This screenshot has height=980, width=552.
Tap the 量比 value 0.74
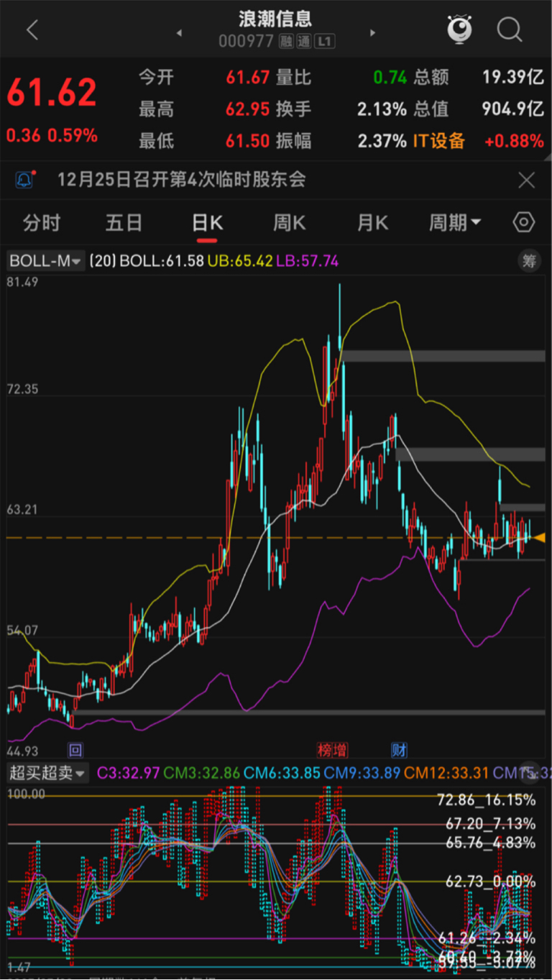pyautogui.click(x=390, y=77)
